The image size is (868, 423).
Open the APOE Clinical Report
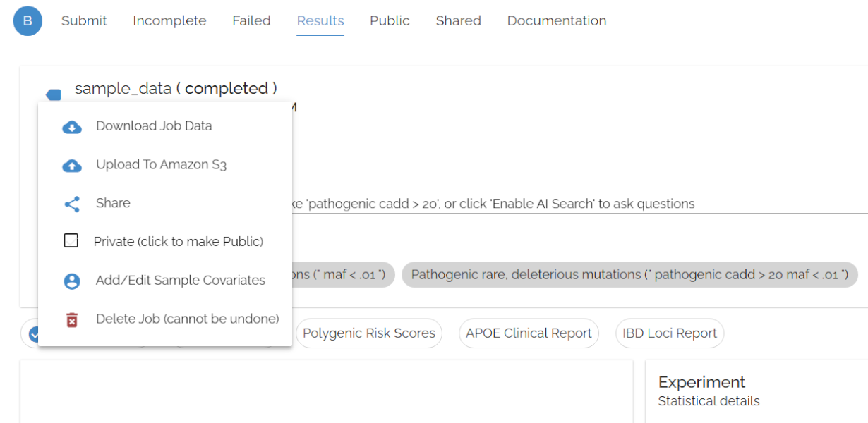tap(529, 333)
